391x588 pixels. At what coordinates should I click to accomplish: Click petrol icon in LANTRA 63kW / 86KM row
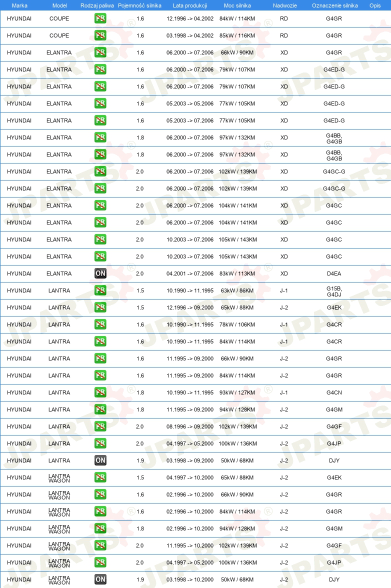coord(100,290)
